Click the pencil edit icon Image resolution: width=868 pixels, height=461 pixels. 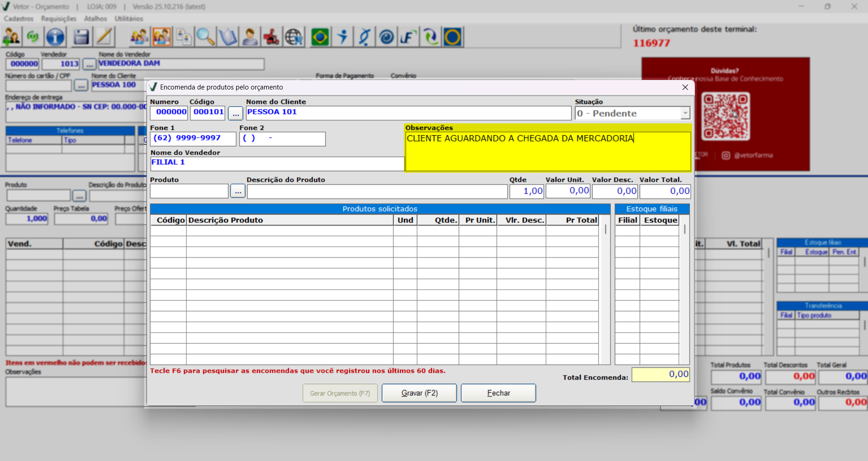pos(104,37)
